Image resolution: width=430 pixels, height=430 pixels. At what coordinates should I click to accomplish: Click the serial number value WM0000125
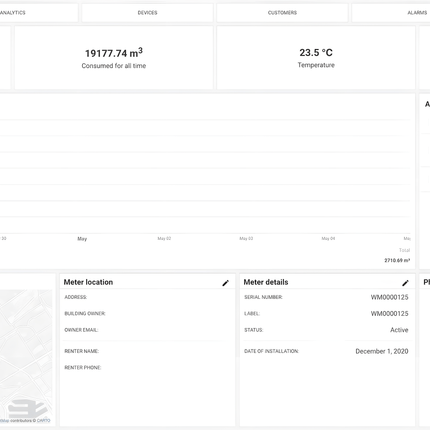[389, 297]
